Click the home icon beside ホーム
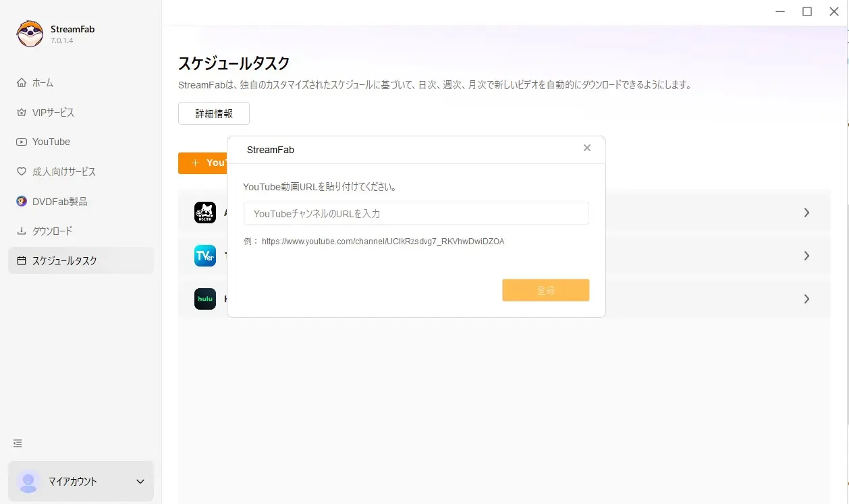This screenshot has width=849, height=504. (22, 83)
